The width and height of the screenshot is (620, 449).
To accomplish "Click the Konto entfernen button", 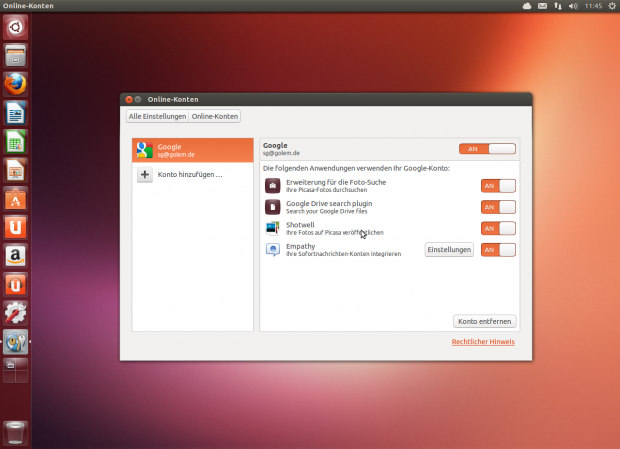I will point(485,321).
